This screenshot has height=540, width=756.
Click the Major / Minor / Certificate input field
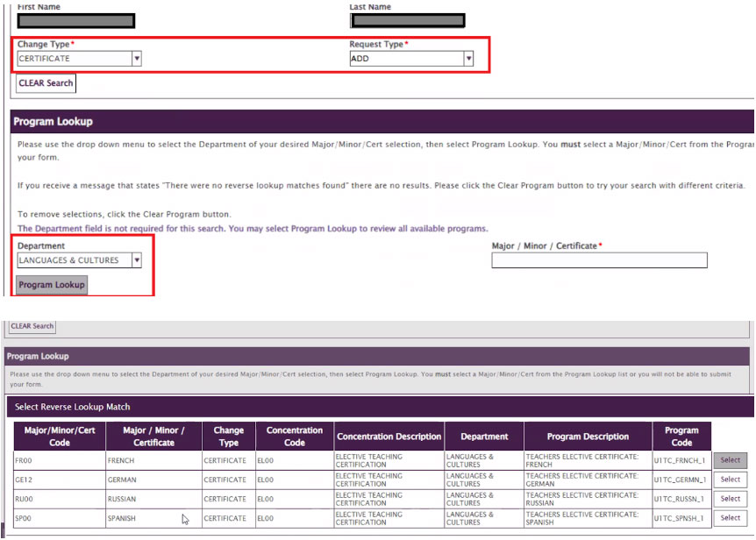click(x=599, y=259)
